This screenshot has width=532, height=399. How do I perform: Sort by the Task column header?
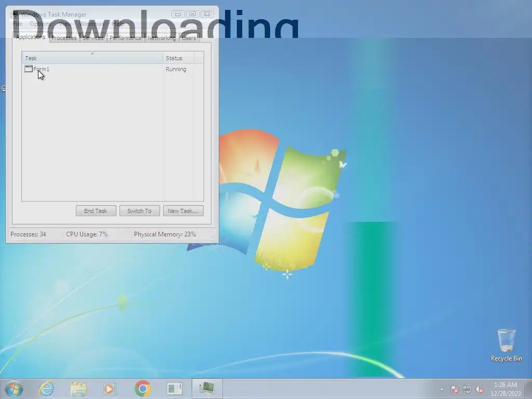[92, 58]
